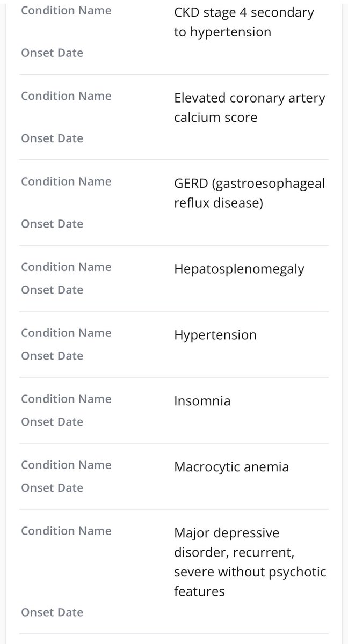
Task: Click Onset Date label under Elevated coronary calcium
Action: click(x=52, y=138)
